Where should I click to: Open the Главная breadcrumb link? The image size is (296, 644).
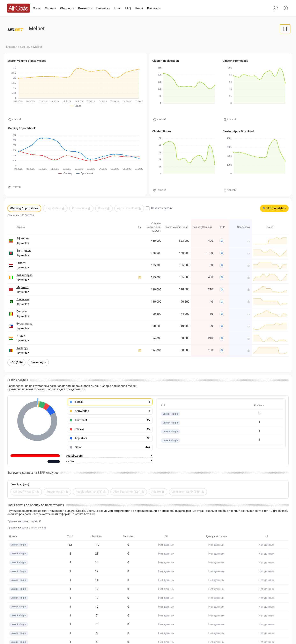(x=12, y=47)
